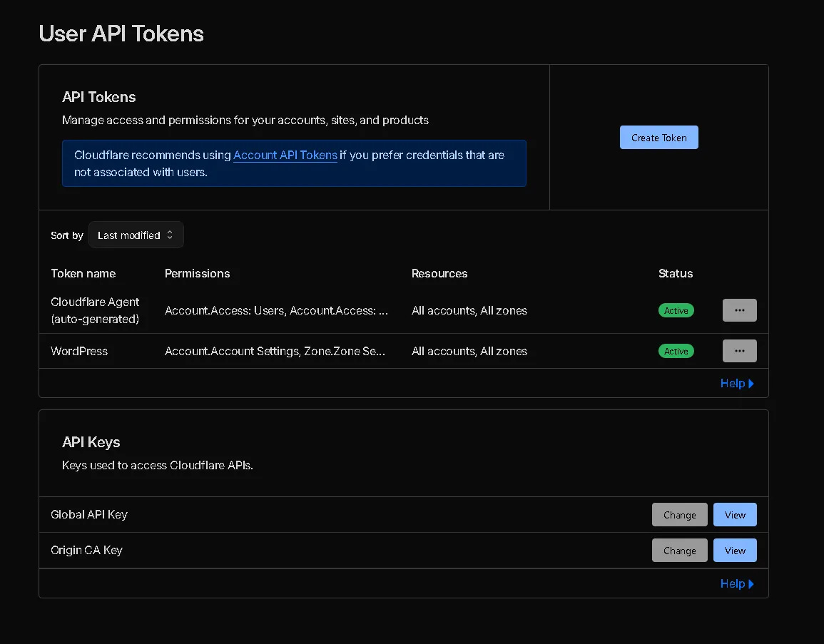This screenshot has width=824, height=644.
Task: Click the sort direction chevron next to Last modified
Action: point(170,235)
